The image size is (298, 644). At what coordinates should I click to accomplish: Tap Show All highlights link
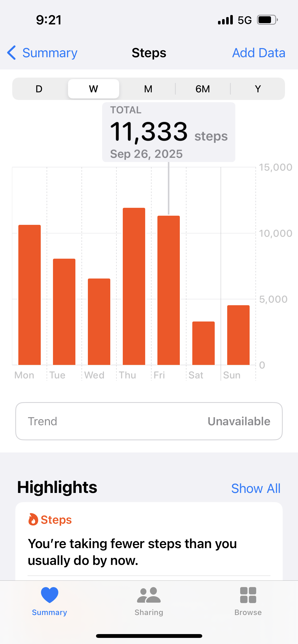pos(255,488)
